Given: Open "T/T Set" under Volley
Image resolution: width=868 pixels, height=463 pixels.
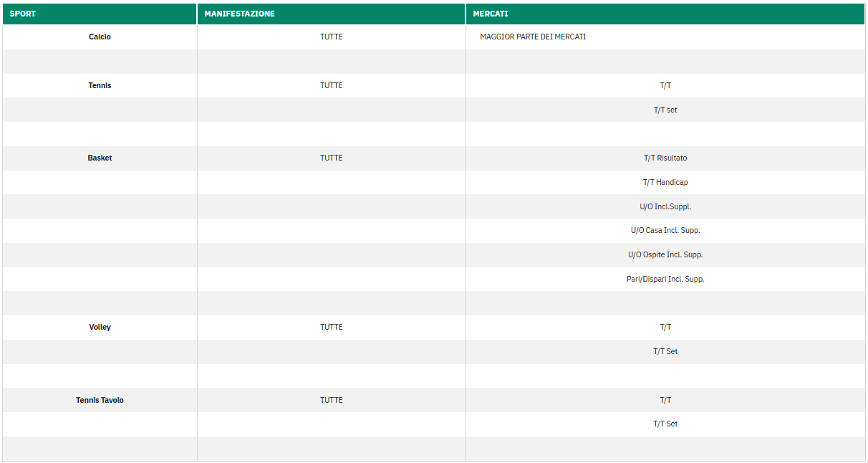Looking at the screenshot, I should (665, 351).
